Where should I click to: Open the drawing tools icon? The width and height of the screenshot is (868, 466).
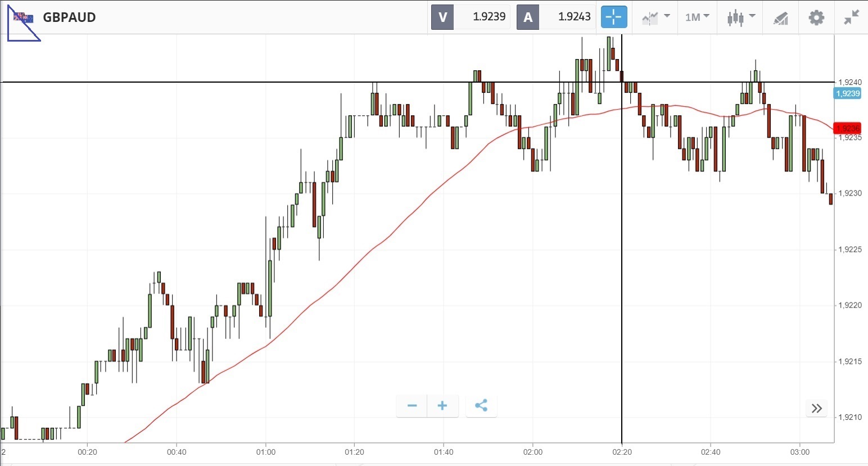point(780,18)
